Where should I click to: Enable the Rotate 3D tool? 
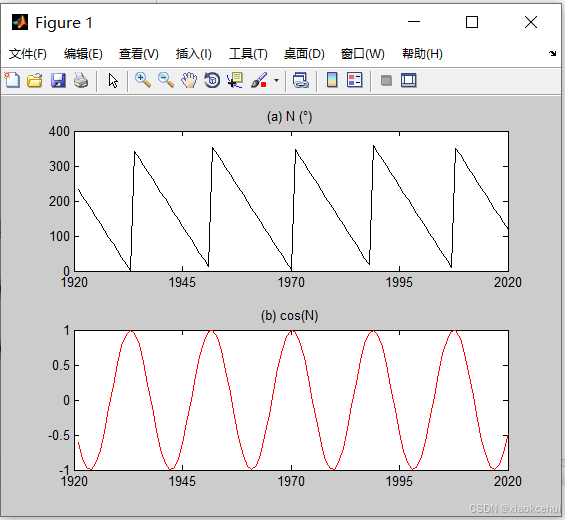pos(212,80)
